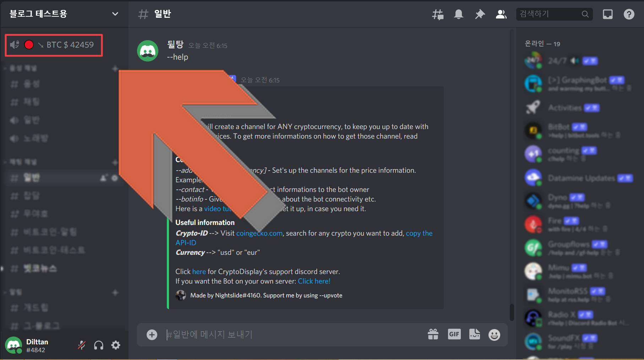644x360 pixels.
Task: Open the # 음성 text channel
Action: coord(63,84)
